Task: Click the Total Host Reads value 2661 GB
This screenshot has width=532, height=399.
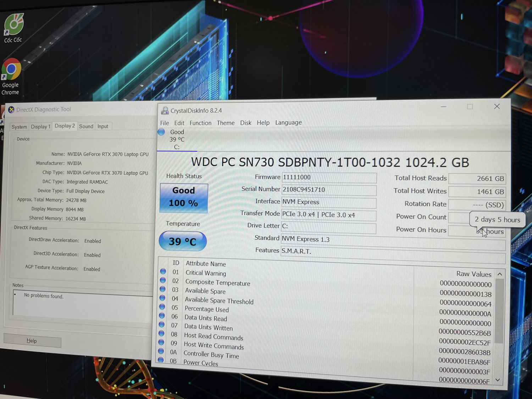Action: tap(477, 179)
